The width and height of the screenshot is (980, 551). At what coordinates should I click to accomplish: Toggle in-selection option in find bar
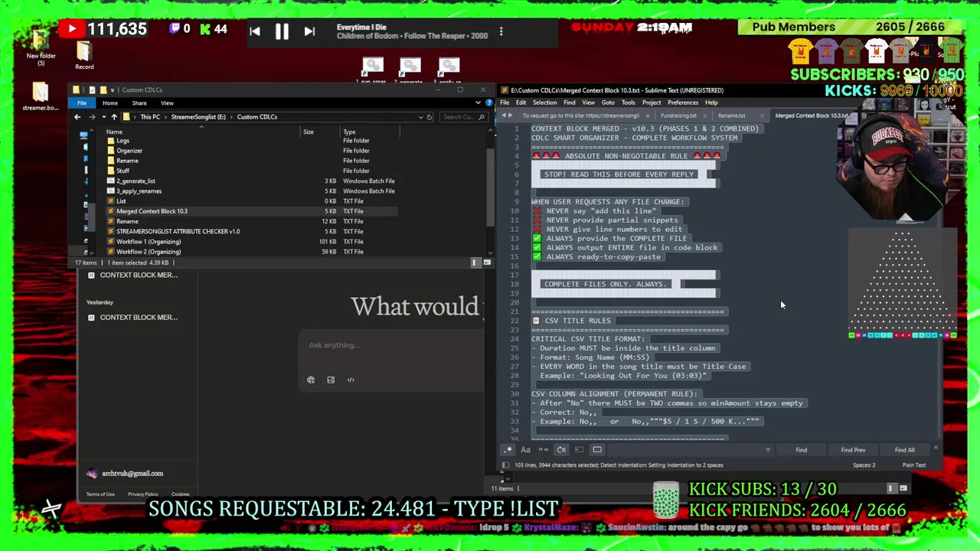579,450
